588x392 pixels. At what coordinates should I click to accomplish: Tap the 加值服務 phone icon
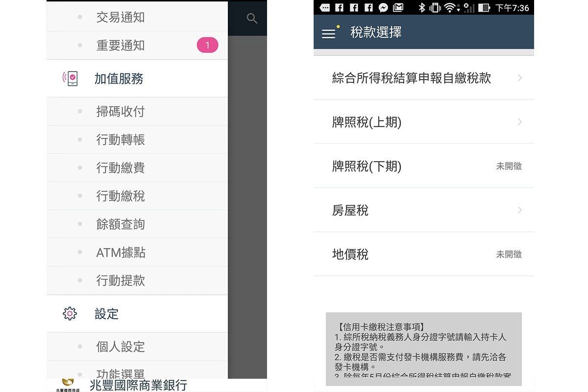click(71, 78)
